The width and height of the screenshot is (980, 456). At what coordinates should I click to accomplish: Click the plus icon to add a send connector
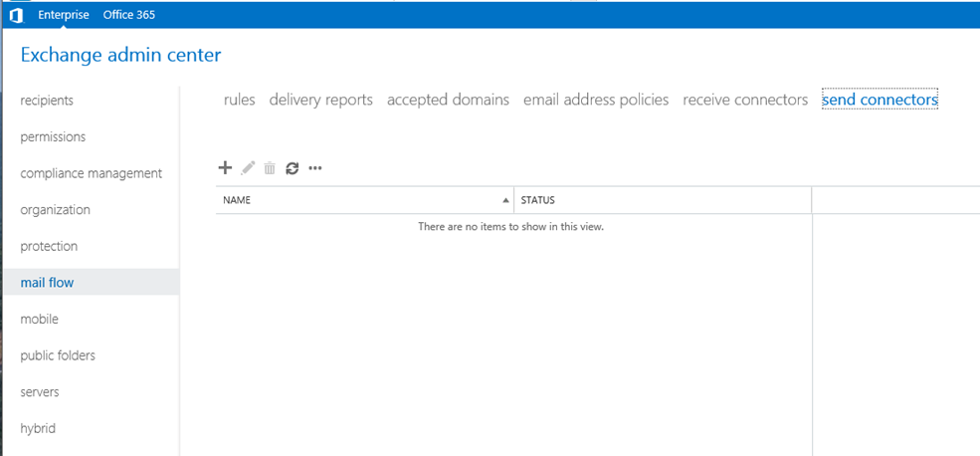coord(225,167)
